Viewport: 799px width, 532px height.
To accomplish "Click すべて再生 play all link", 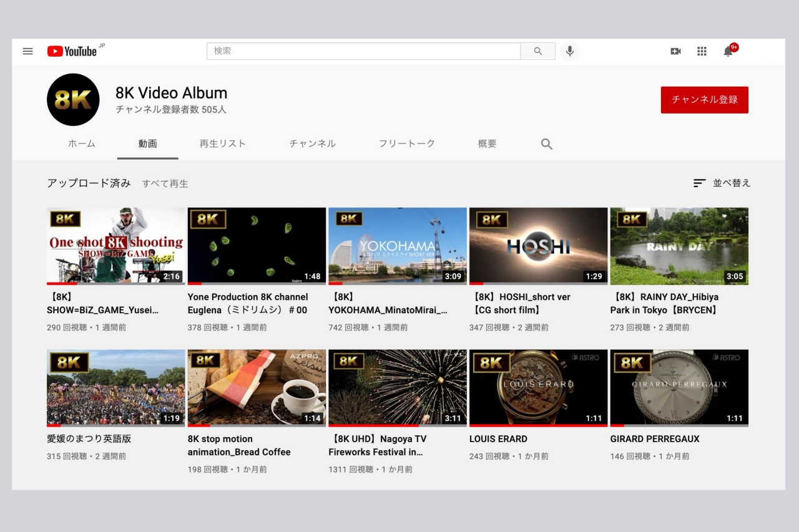I will click(x=165, y=183).
